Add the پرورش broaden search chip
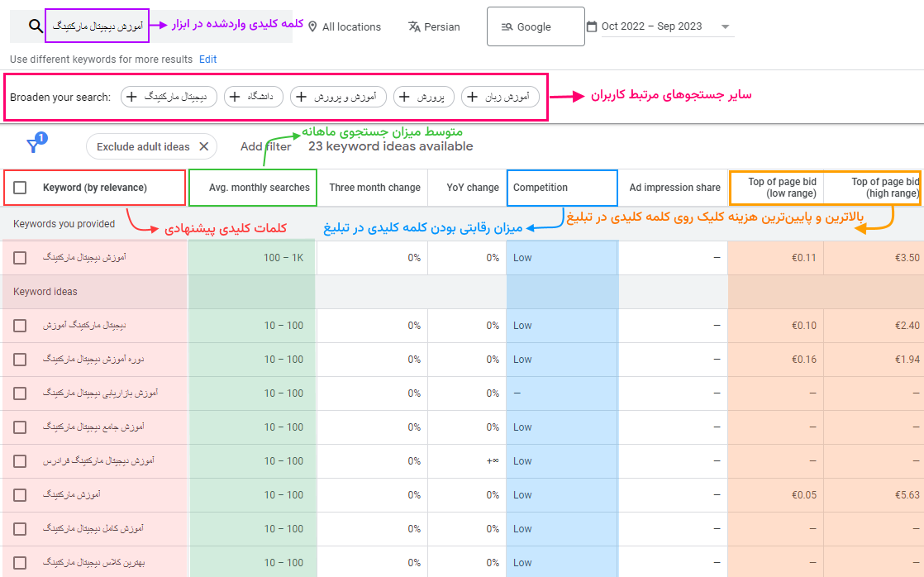Viewport: 924px width, 577px height. tap(424, 97)
